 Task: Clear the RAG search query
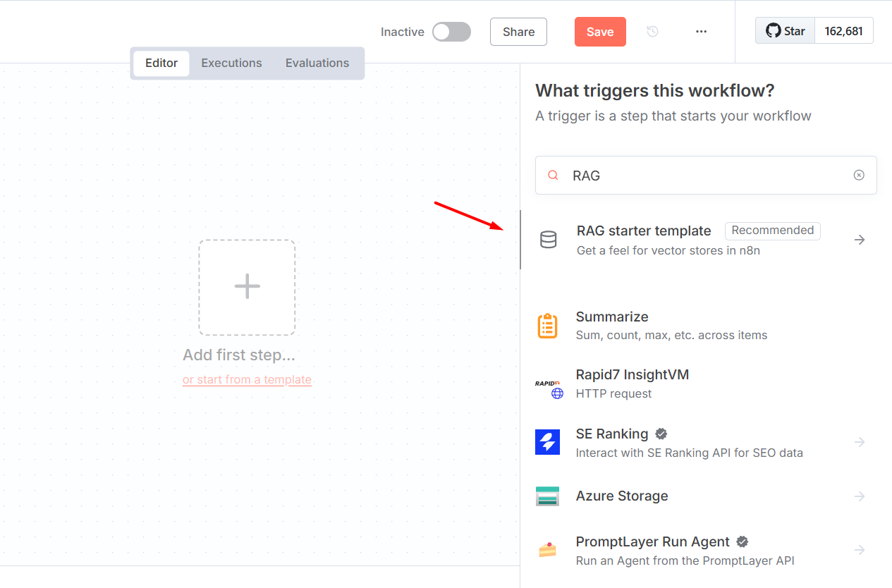(x=859, y=174)
